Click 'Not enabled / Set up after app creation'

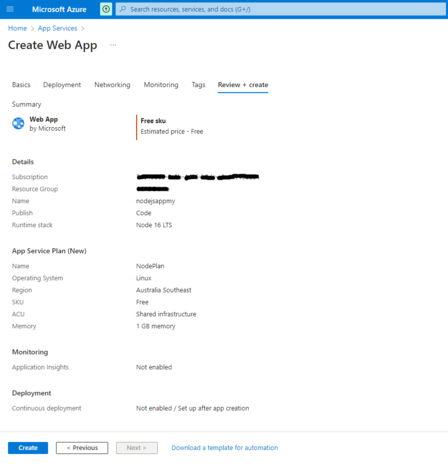[x=192, y=408]
